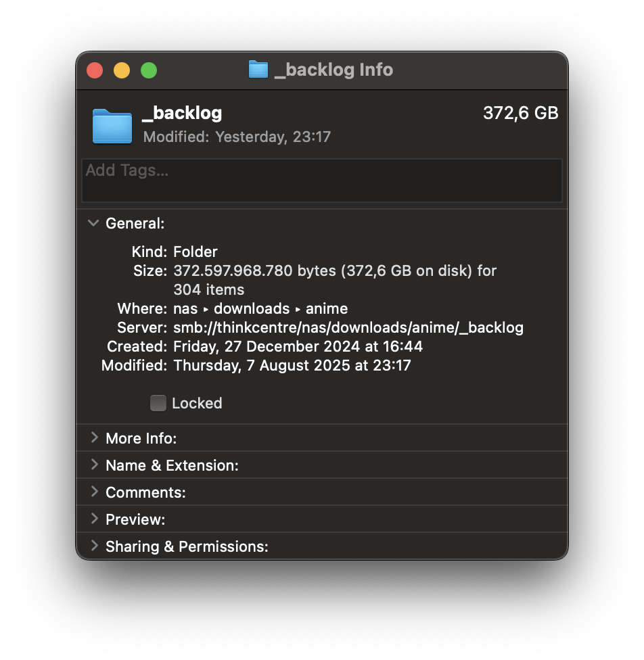
Task: Collapse the General section
Action: [93, 222]
